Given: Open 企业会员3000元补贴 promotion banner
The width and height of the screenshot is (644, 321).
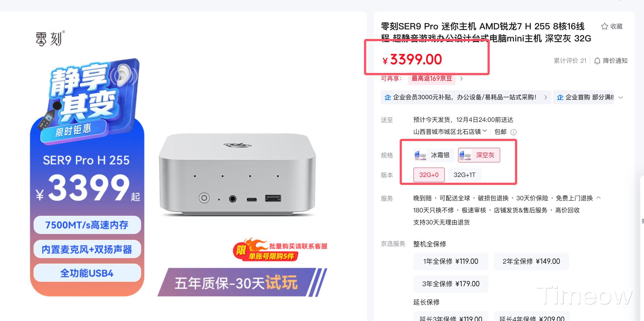Looking at the screenshot, I should [466, 97].
